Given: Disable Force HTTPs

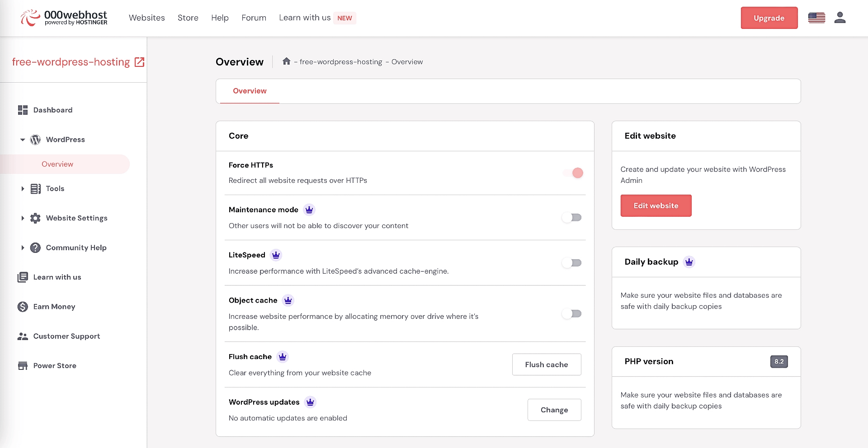Looking at the screenshot, I should coord(573,173).
